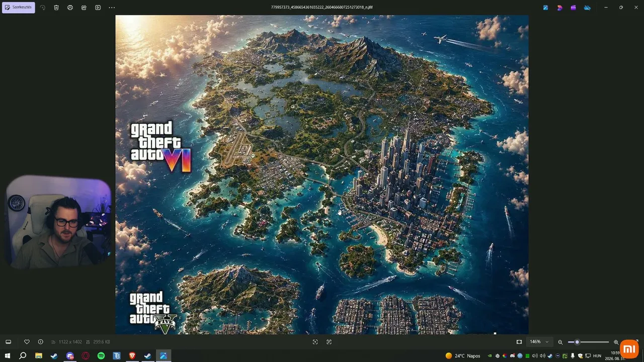The height and width of the screenshot is (362, 644).
Task: Click the zoom slider handle
Action: [x=577, y=342]
